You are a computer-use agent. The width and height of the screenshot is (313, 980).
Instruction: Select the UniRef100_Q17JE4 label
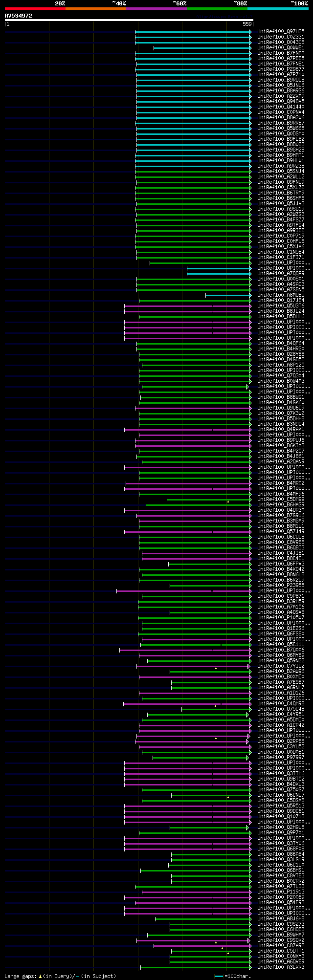click(x=281, y=300)
